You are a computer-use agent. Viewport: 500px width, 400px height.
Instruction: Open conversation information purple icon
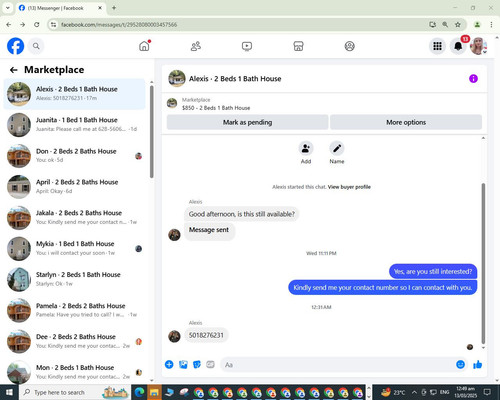pyautogui.click(x=473, y=79)
